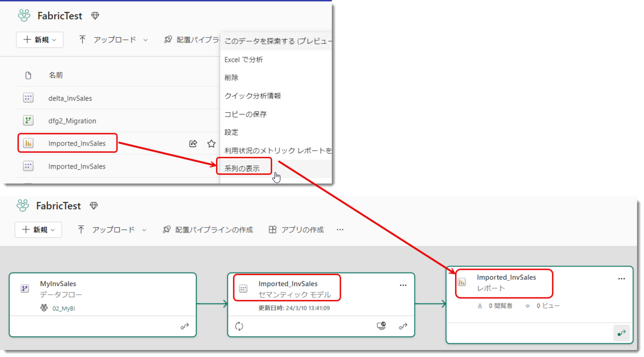Click the diamond icon in lineage view header
644x357 pixels.
(x=93, y=206)
